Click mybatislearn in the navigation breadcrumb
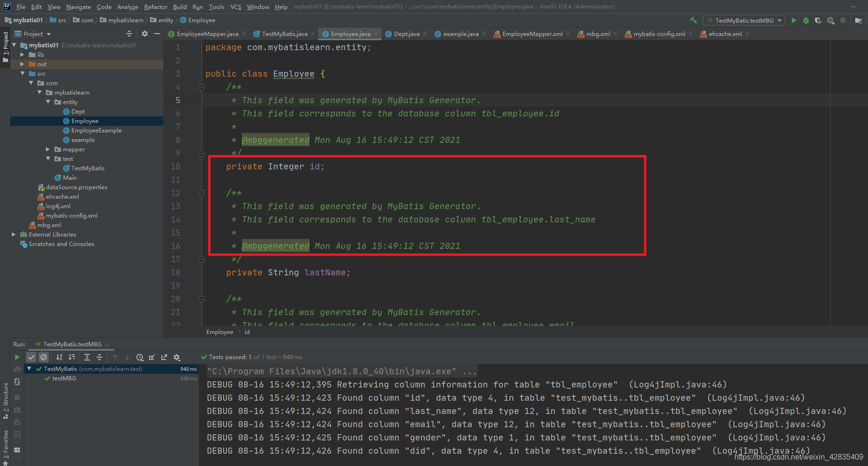This screenshot has height=466, width=868. tap(125, 20)
